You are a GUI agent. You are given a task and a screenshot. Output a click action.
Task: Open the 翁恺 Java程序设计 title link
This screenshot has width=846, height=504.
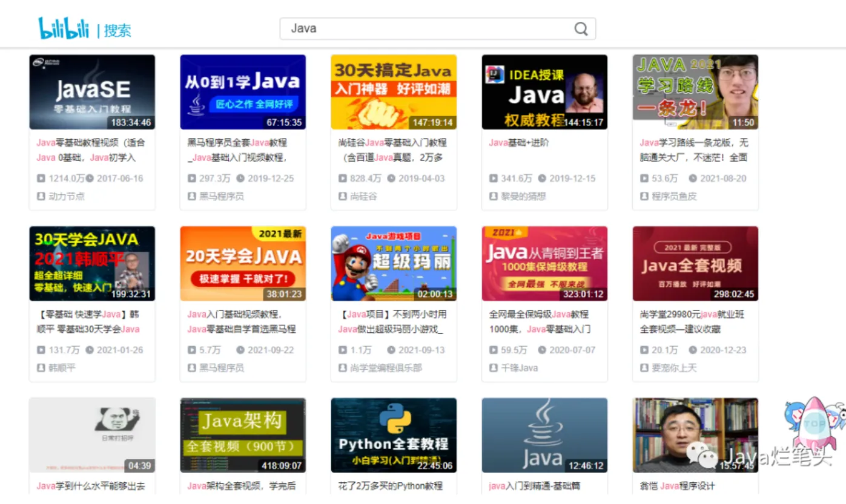tap(678, 486)
